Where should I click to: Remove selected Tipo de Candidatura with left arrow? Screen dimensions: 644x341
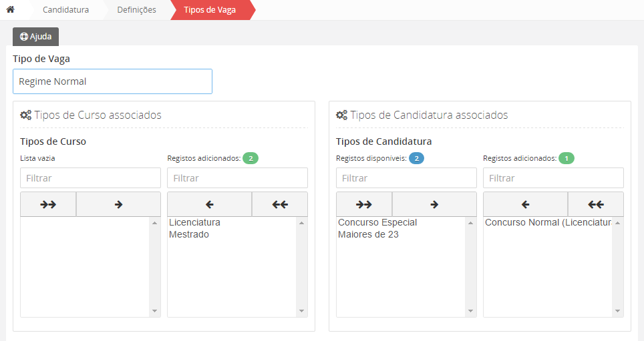(x=525, y=205)
